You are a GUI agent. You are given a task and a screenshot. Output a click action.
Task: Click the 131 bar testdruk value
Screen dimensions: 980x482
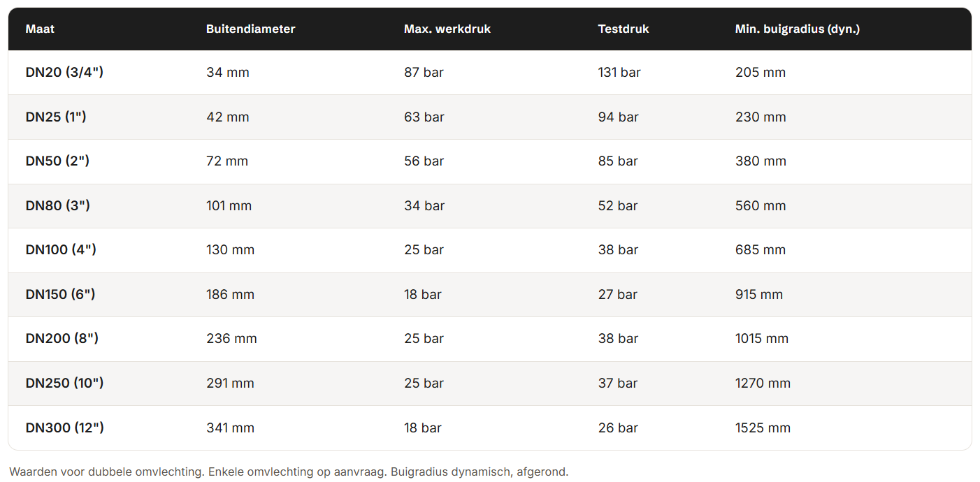619,73
